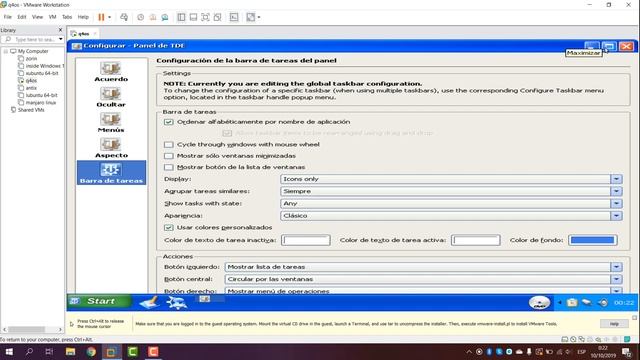The height and width of the screenshot is (360, 640).
Task: Click the desktop cleaner icon in guest taskbar
Action: (x=149, y=302)
